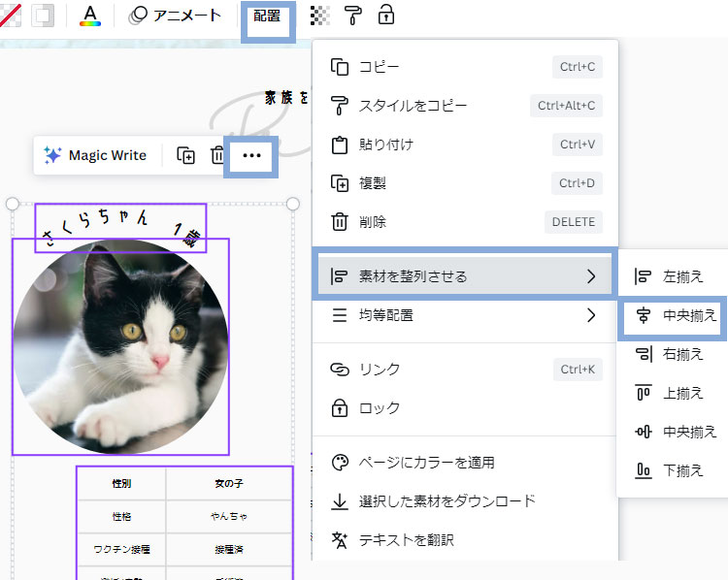
Task: Expand the 素材を整列させる submenu
Action: click(x=465, y=276)
